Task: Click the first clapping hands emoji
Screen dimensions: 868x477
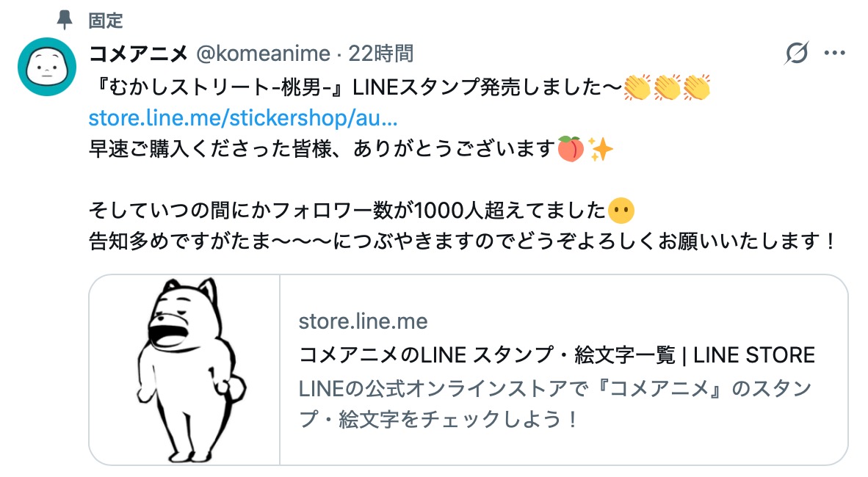Action: coord(637,87)
